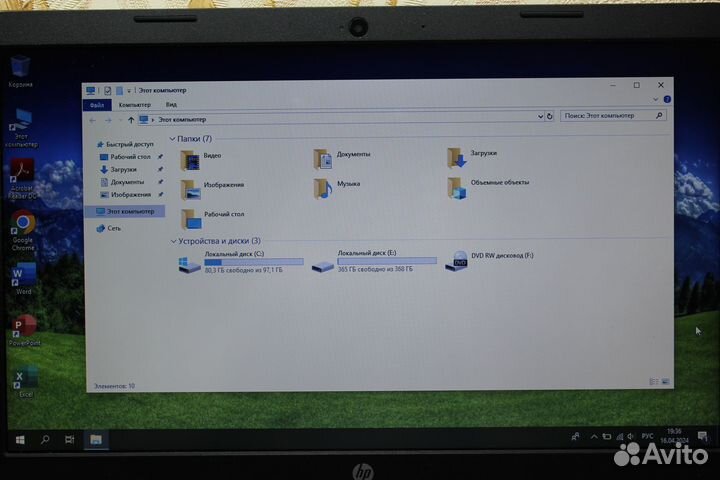The height and width of the screenshot is (480, 720).
Task: Click File Explorer taskbar icon
Action: [x=96, y=440]
